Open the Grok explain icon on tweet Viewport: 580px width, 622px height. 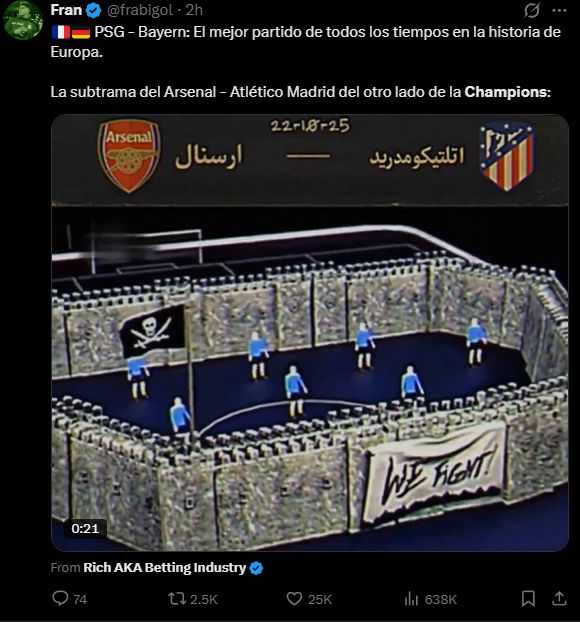pos(532,11)
